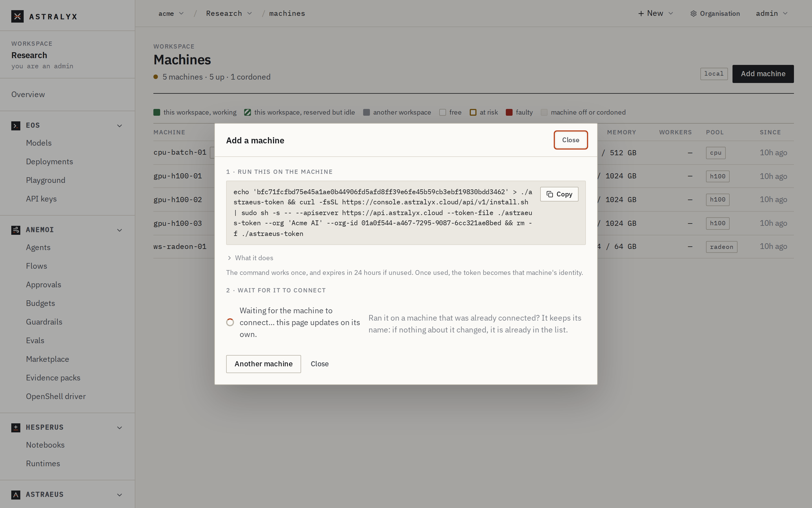The width and height of the screenshot is (812, 508).
Task: Expand the What it does disclosure
Action: point(250,258)
